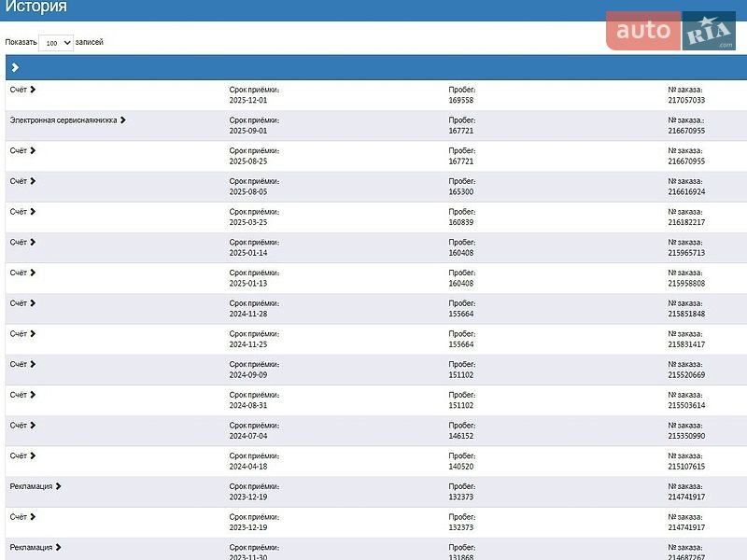The width and height of the screenshot is (747, 560).
Task: Click the mileage value 169558
Action: tap(460, 100)
